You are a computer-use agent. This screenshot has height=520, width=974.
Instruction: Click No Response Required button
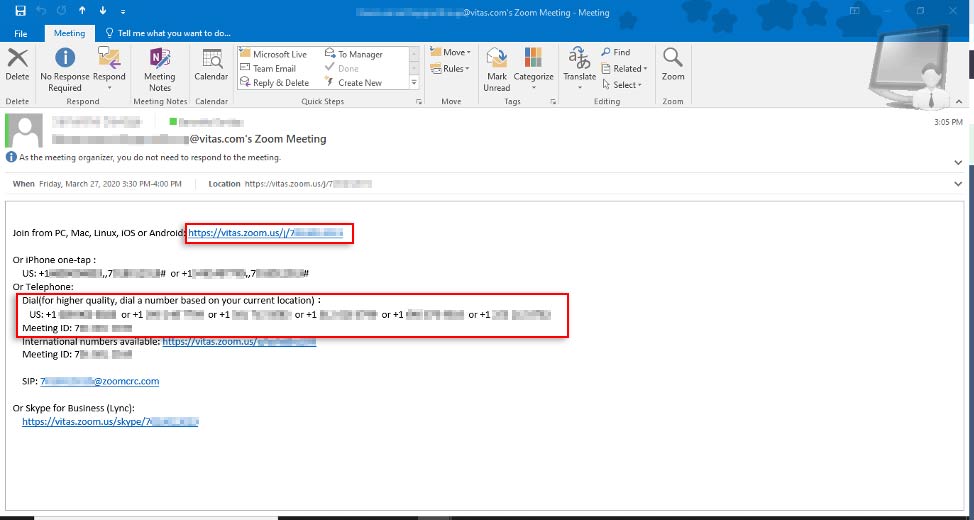pos(65,70)
